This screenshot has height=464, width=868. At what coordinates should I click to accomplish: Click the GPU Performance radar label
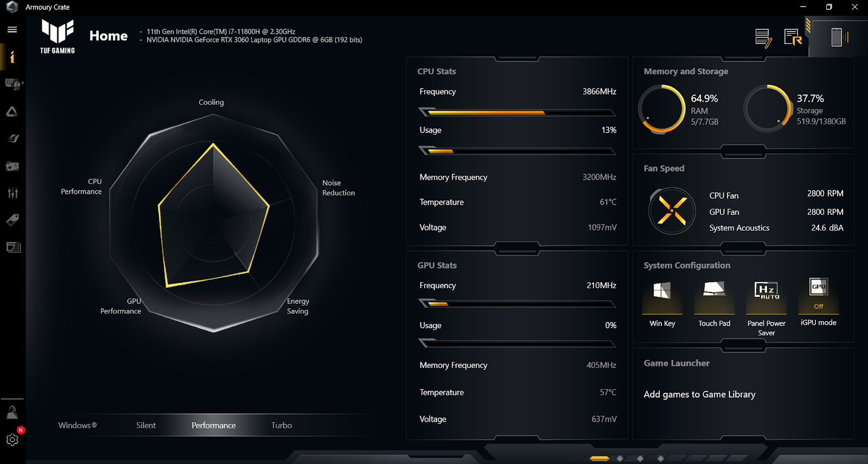120,306
